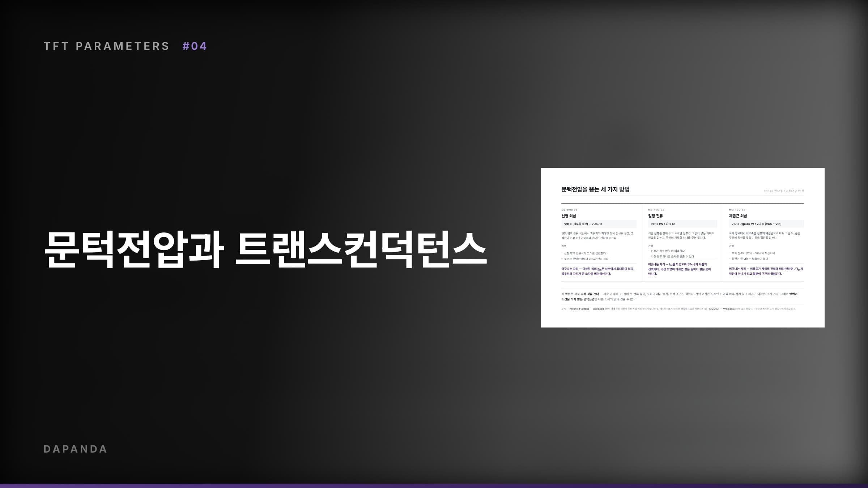Screen dimensions: 868x488
Task: Click the '일정 전류' method heading
Action: click(x=655, y=216)
